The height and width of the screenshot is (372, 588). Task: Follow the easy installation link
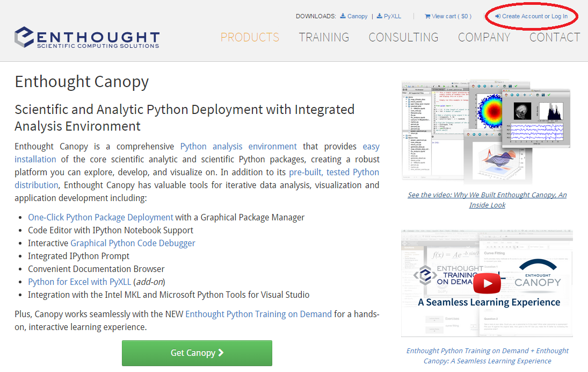pyautogui.click(x=35, y=159)
